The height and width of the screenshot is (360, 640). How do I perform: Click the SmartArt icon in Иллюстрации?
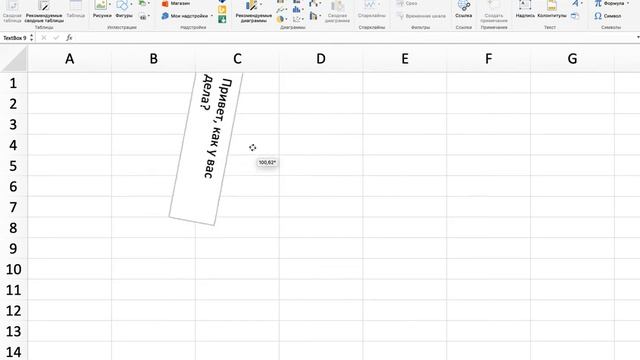tap(142, 3)
